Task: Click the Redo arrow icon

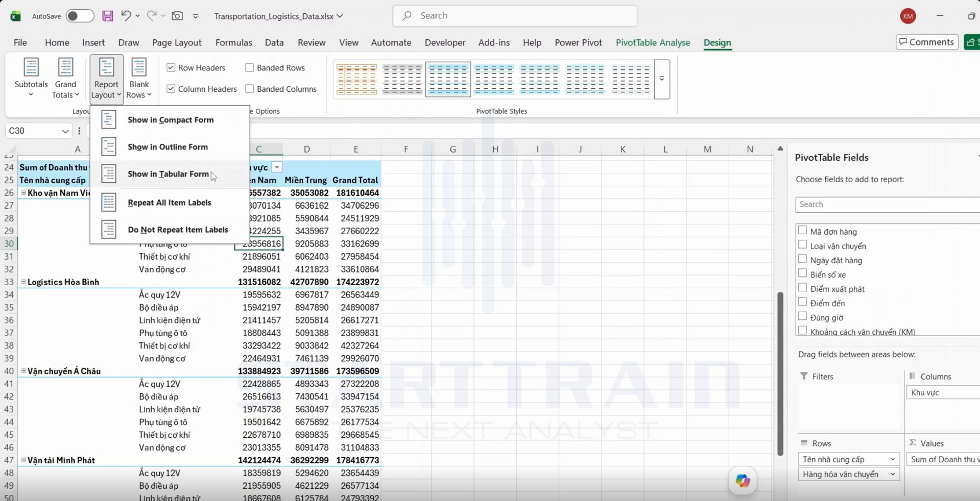Action: tap(152, 16)
